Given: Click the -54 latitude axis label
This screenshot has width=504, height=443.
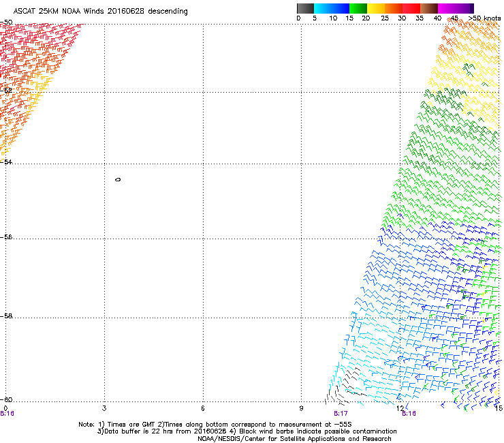Looking at the screenshot, I should pos(6,162).
